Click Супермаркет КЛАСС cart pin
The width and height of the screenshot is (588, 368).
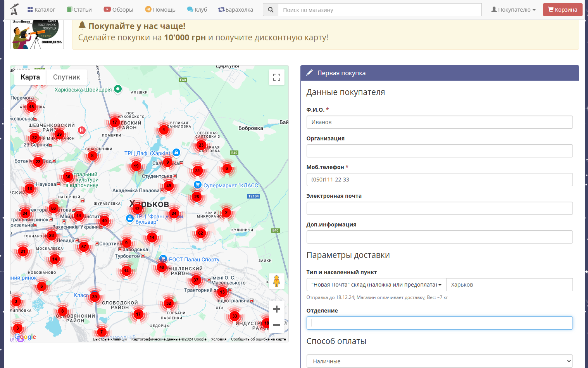[197, 185]
